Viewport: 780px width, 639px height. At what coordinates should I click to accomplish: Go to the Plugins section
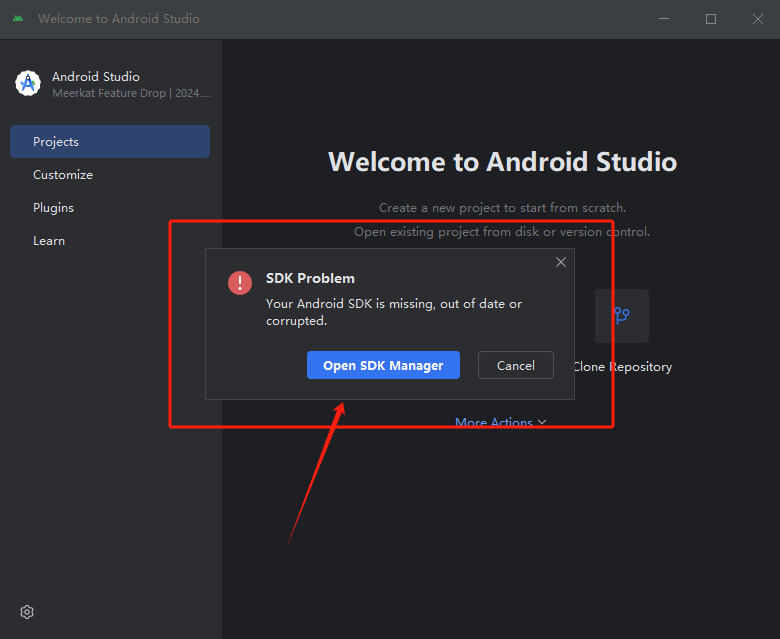point(53,207)
